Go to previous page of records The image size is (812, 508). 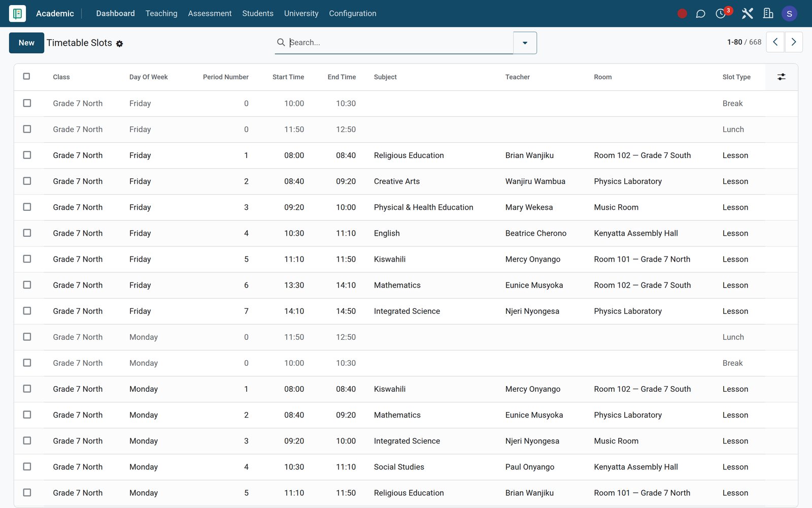(775, 42)
